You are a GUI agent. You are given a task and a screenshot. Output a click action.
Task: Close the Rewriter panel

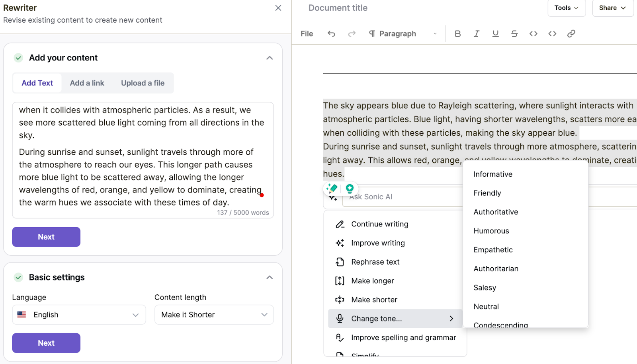click(x=278, y=8)
